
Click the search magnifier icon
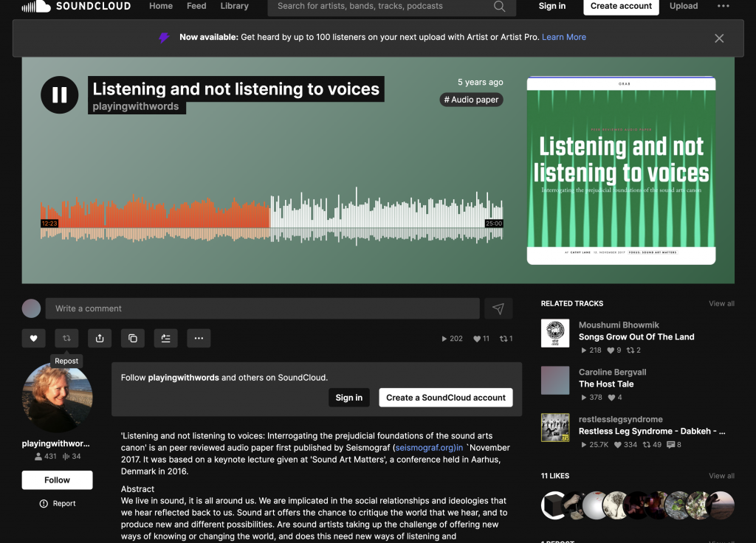click(x=500, y=7)
